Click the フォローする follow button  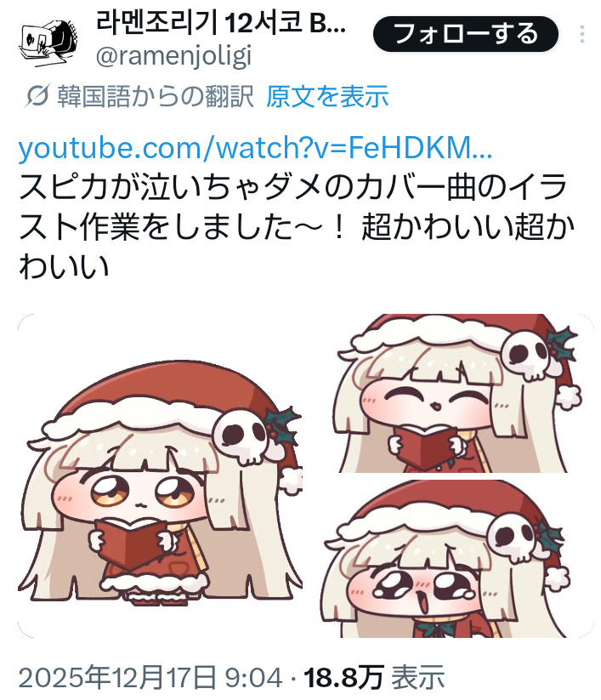pyautogui.click(x=465, y=34)
